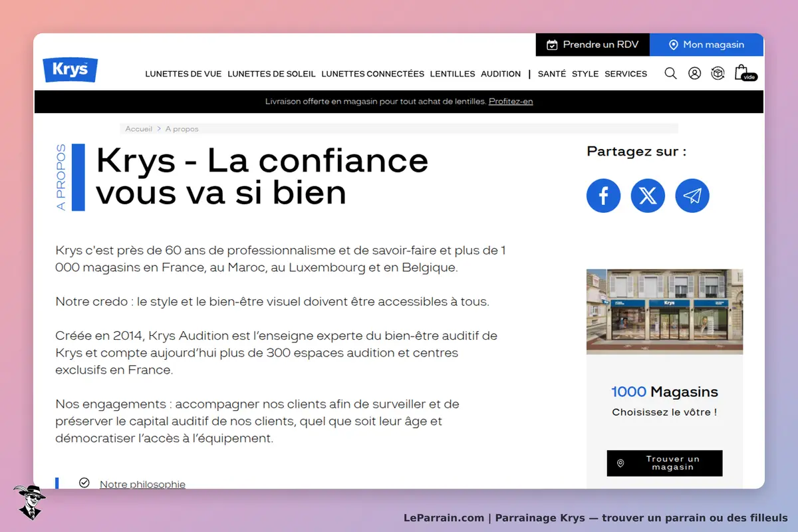
Task: Click the Krys logo
Action: coord(70,70)
